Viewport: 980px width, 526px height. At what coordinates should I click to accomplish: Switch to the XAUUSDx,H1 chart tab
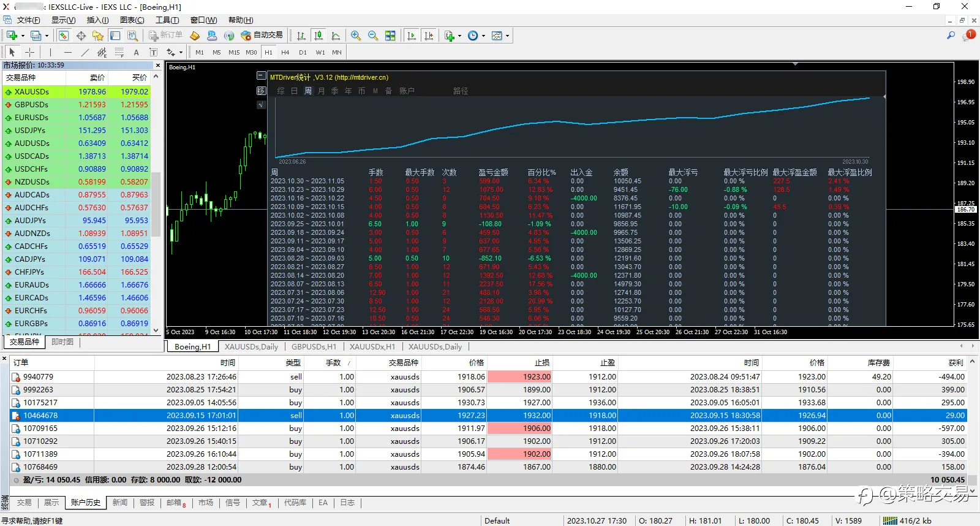pyautogui.click(x=372, y=346)
